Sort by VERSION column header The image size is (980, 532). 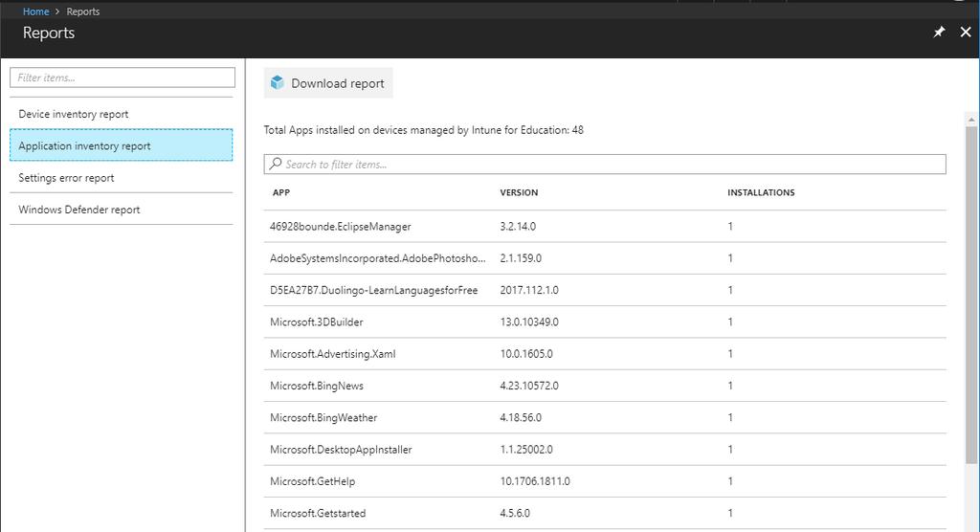519,192
